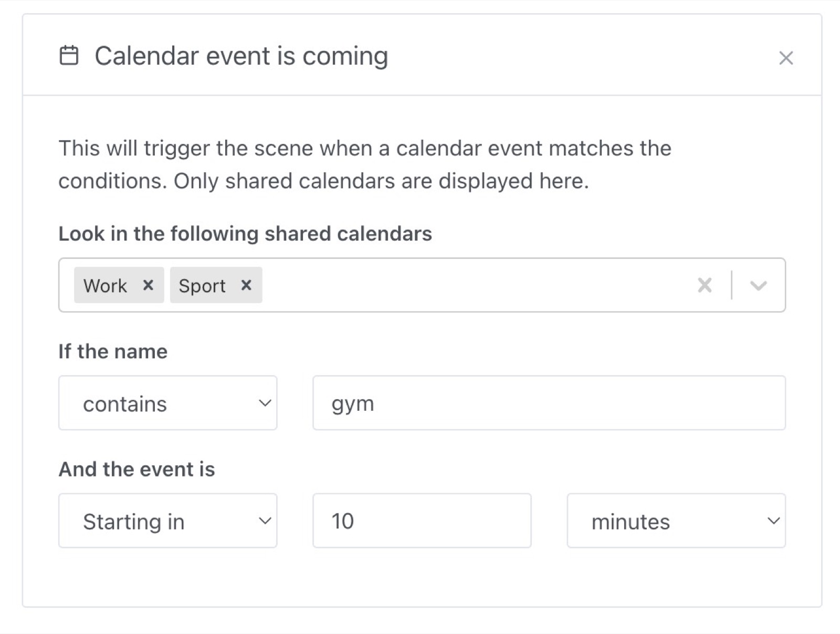Select the Work calendar chip
Viewport: 840px width, 634px height.
coord(105,285)
